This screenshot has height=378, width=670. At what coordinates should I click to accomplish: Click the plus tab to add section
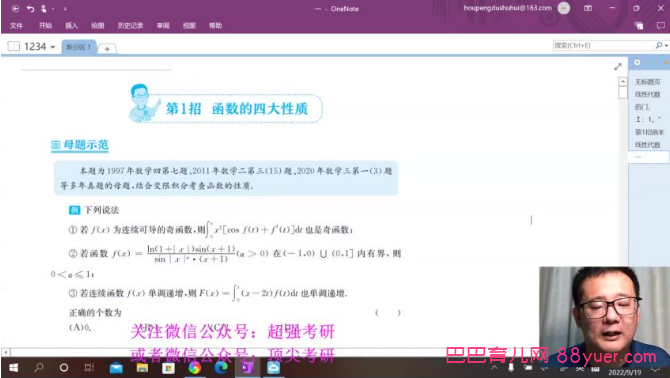point(107,49)
